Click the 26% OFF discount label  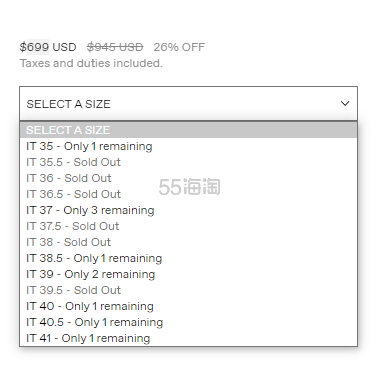tap(179, 47)
